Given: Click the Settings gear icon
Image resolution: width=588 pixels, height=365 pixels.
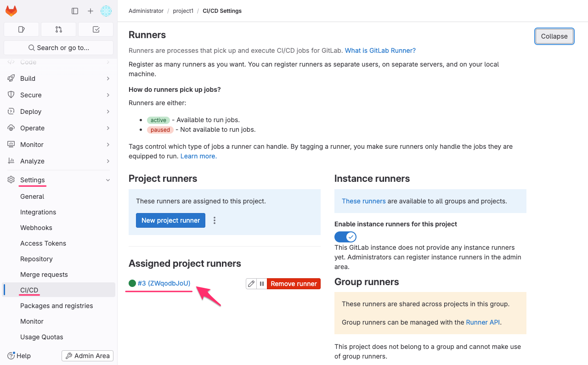Looking at the screenshot, I should pyautogui.click(x=11, y=180).
